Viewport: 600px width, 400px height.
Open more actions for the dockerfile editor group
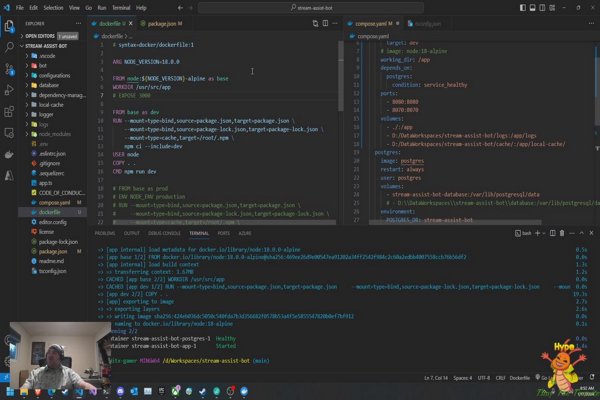point(335,23)
